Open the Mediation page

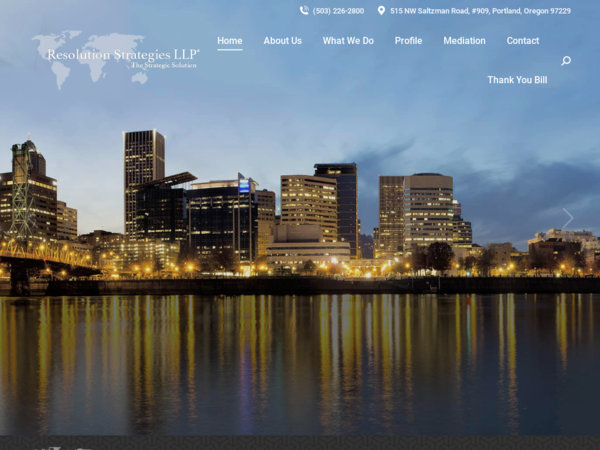click(x=464, y=41)
